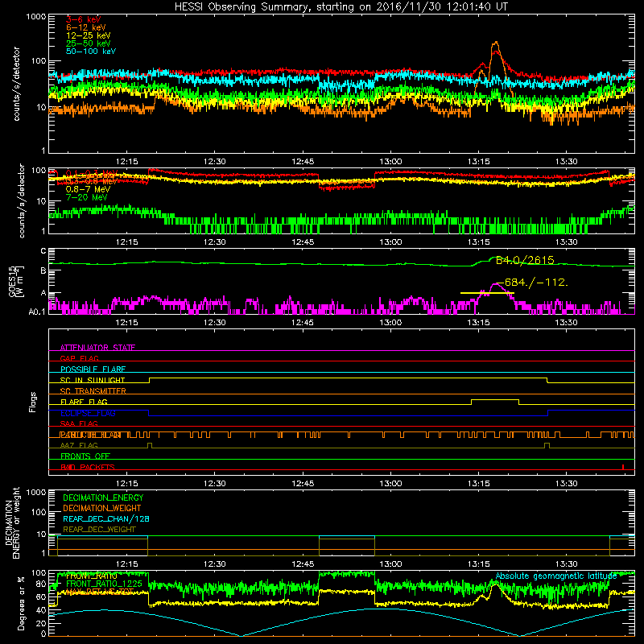Select the 6-12 keV legend label
The height and width of the screenshot is (644, 644).
click(x=86, y=27)
